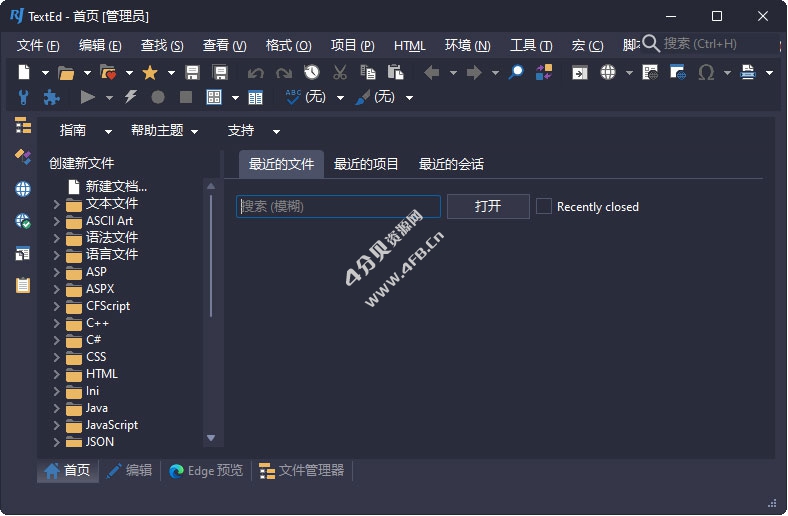Screen dimensions: 788x516
Task: Click the printer icon
Action: (x=748, y=73)
